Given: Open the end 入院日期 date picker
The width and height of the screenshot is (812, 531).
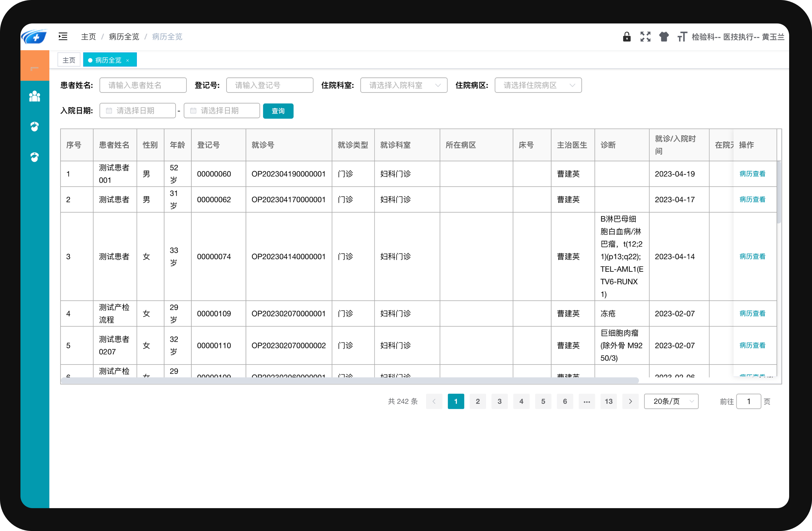Looking at the screenshot, I should (222, 111).
